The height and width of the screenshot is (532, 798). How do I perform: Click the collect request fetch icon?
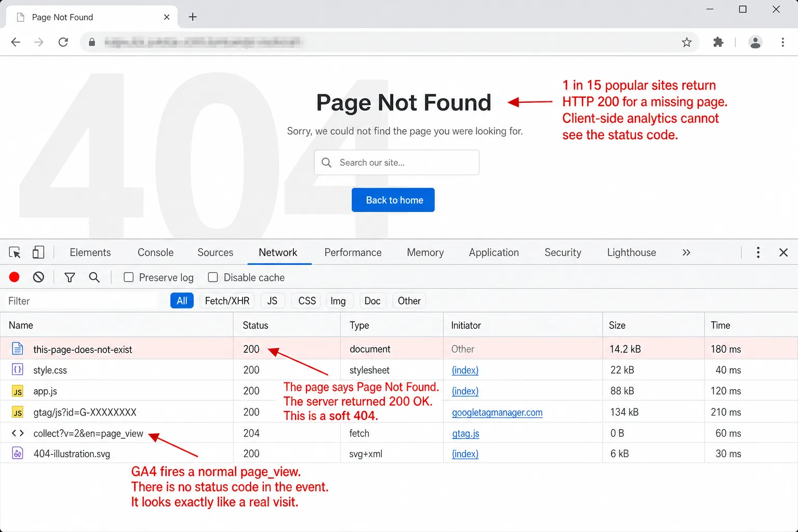pyautogui.click(x=18, y=433)
